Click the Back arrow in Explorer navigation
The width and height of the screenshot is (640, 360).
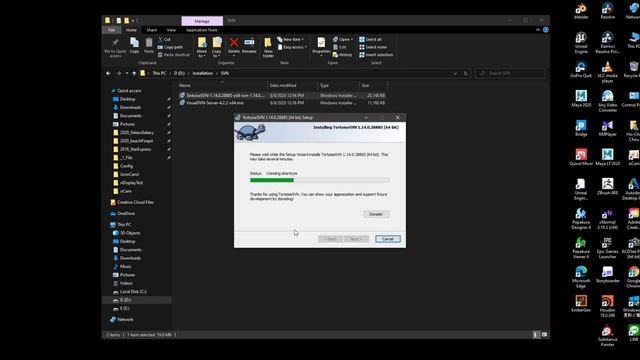coord(108,73)
